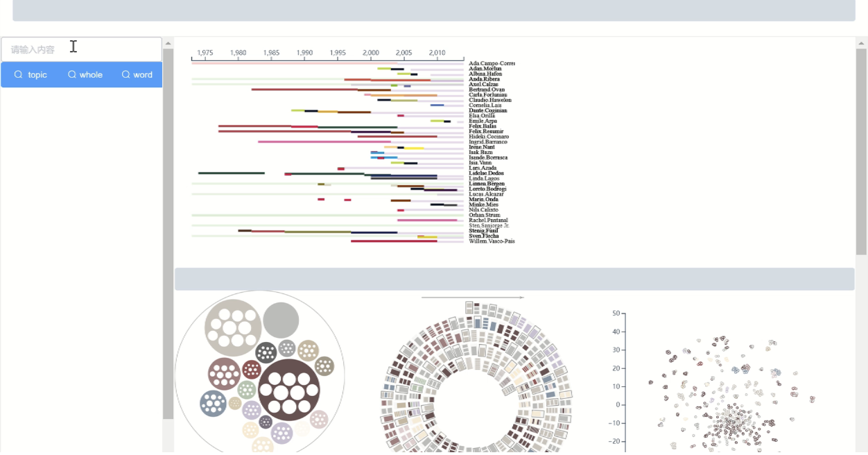
Task: Click the right page scrollbar up arrow
Action: tap(861, 43)
